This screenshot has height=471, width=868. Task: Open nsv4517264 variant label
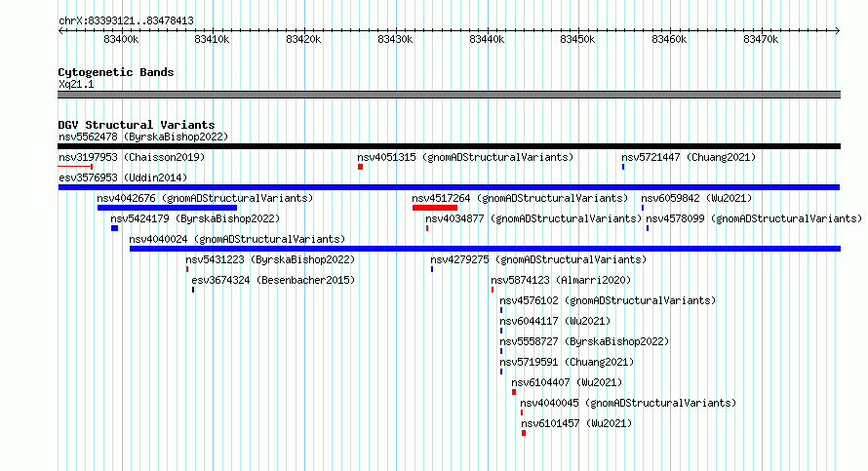(520, 198)
